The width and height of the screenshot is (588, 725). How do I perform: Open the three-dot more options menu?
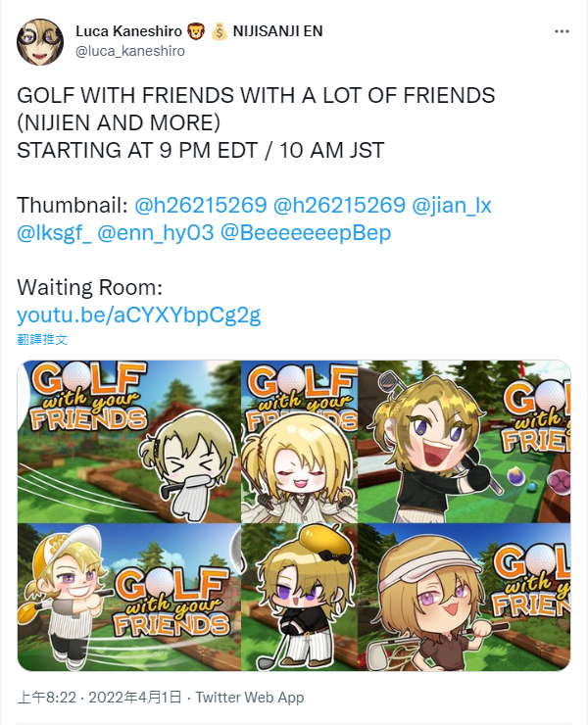(562, 31)
